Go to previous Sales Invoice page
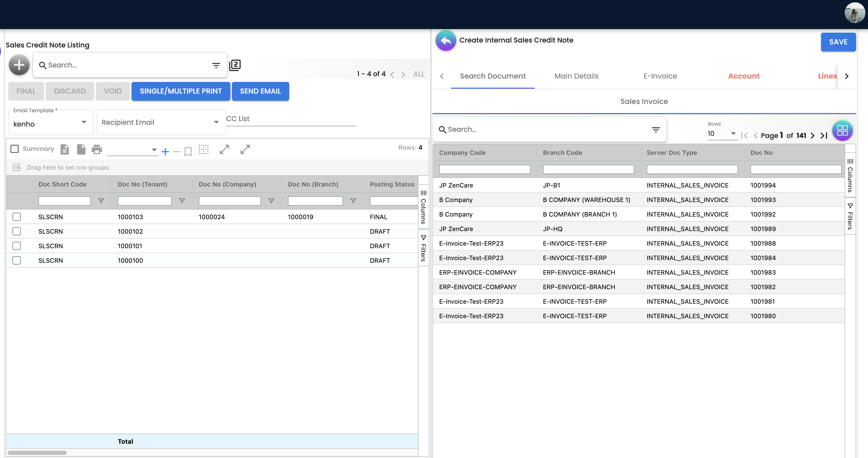Image resolution: width=868 pixels, height=458 pixels. (755, 135)
